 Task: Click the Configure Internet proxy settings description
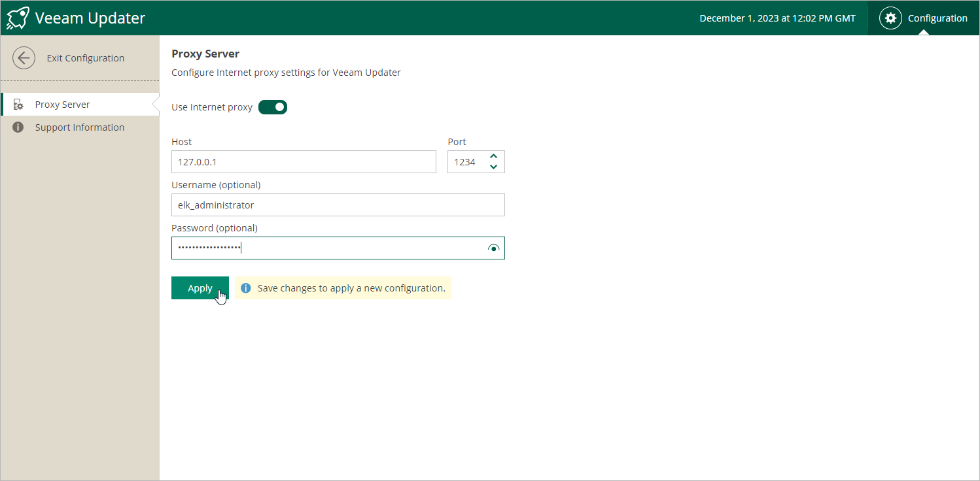[286, 73]
